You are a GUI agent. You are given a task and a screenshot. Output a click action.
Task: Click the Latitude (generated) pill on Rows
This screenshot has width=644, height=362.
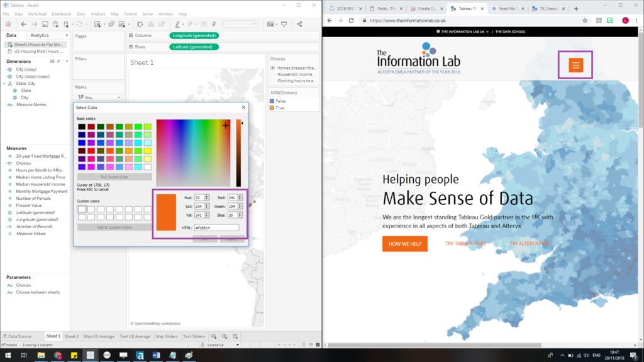[194, 47]
